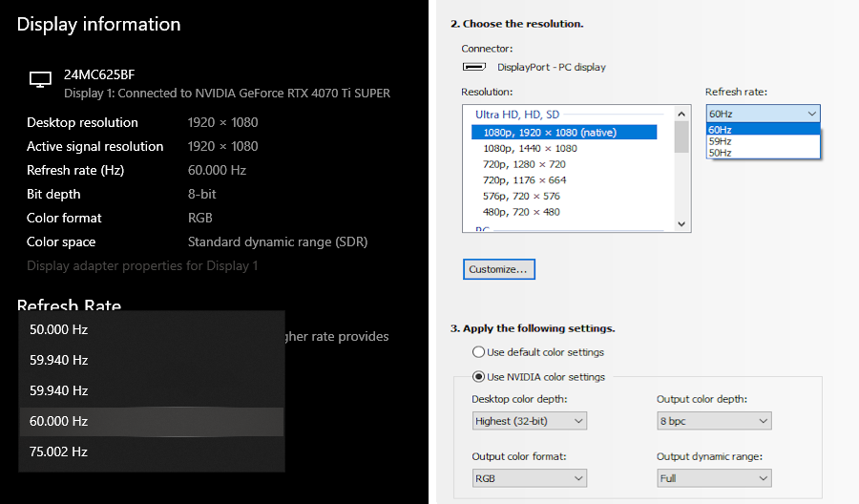The height and width of the screenshot is (504, 859).
Task: Click the resolution list scroll up arrow
Action: click(681, 114)
